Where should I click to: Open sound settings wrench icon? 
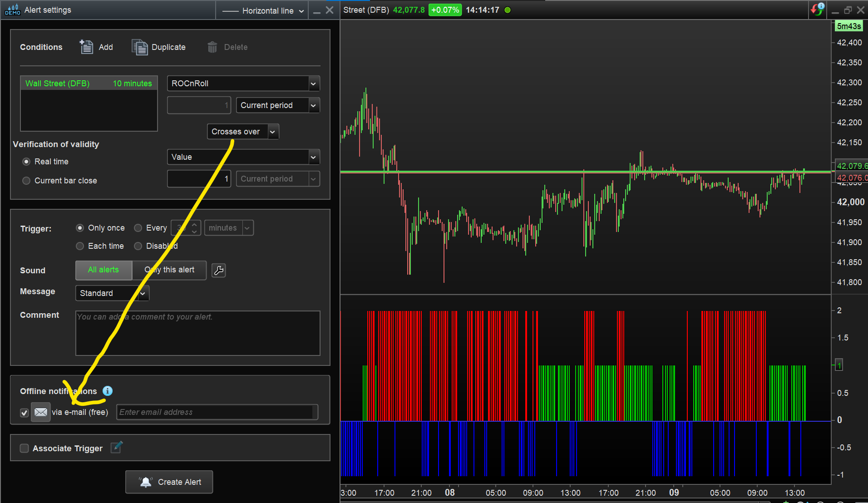tap(218, 271)
